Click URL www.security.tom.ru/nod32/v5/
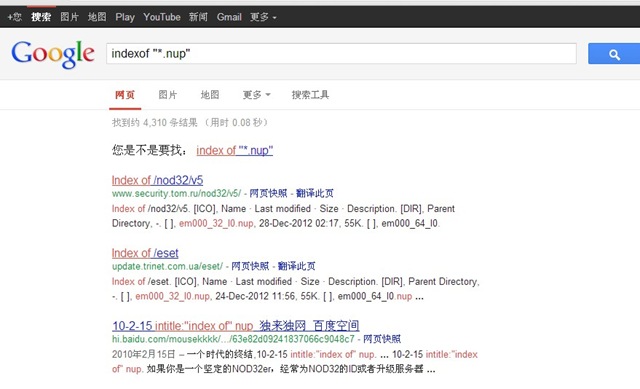Image resolution: width=640 pixels, height=389 pixels. tap(176, 193)
